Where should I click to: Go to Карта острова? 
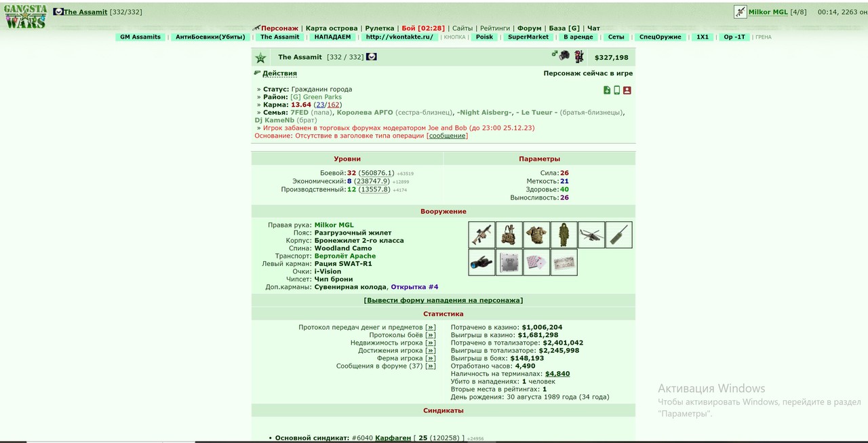point(332,28)
